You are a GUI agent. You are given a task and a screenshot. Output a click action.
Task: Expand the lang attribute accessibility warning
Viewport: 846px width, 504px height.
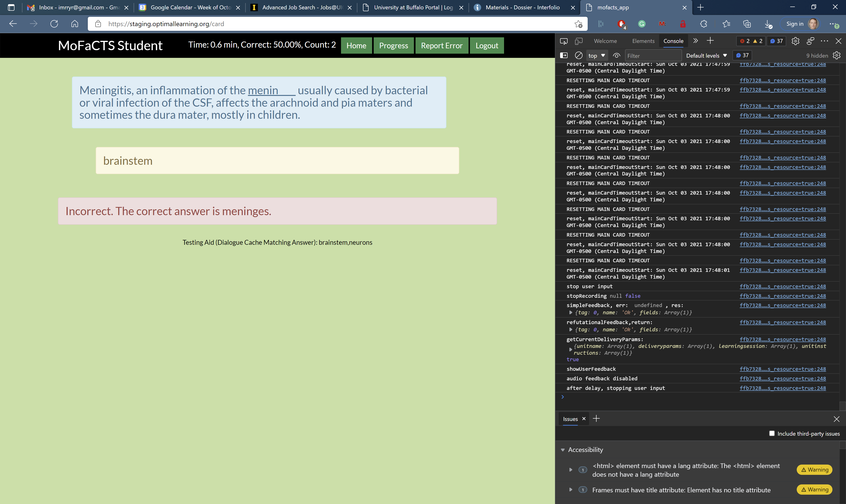point(571,470)
